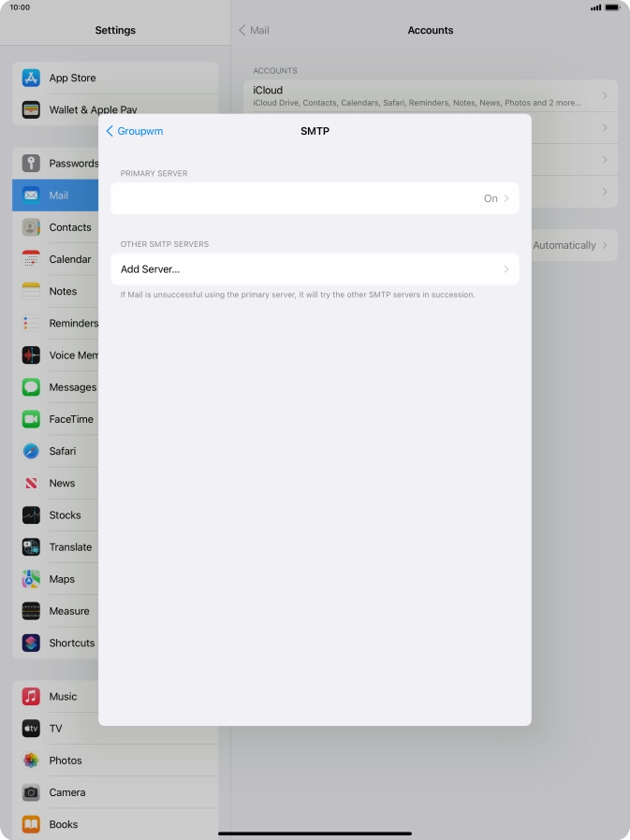
Task: Open Safari compass icon
Action: [31, 451]
